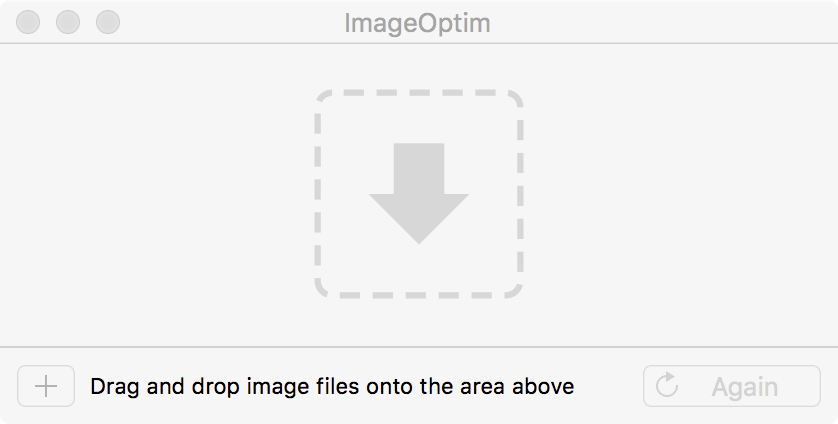This screenshot has height=424, width=838.
Task: Click the triangular head of the down arrow
Action: coord(419,218)
